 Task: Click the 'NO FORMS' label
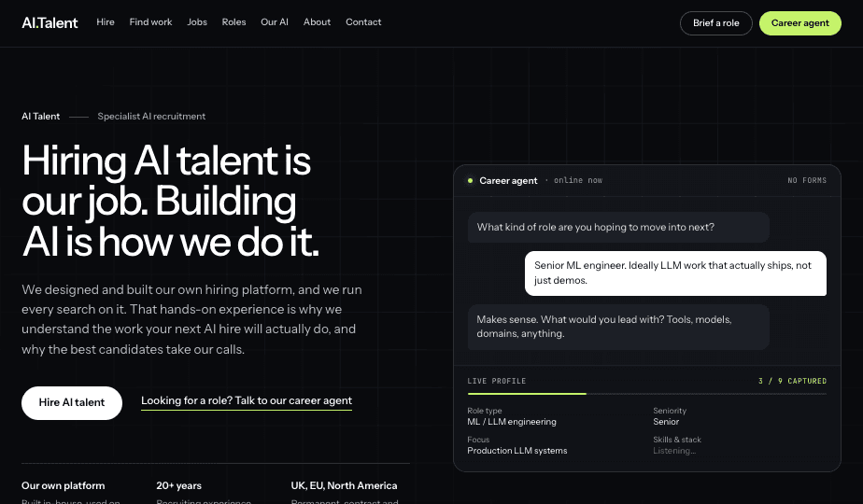click(x=807, y=180)
